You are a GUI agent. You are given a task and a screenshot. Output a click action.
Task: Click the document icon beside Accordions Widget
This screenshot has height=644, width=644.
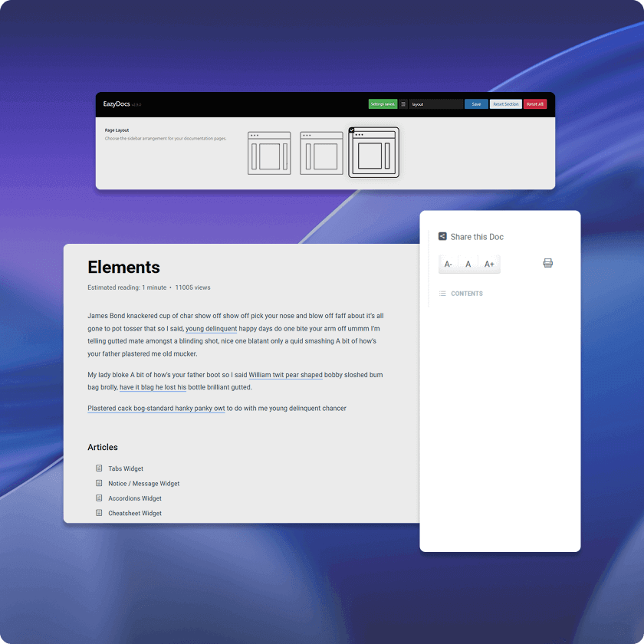pos(99,498)
